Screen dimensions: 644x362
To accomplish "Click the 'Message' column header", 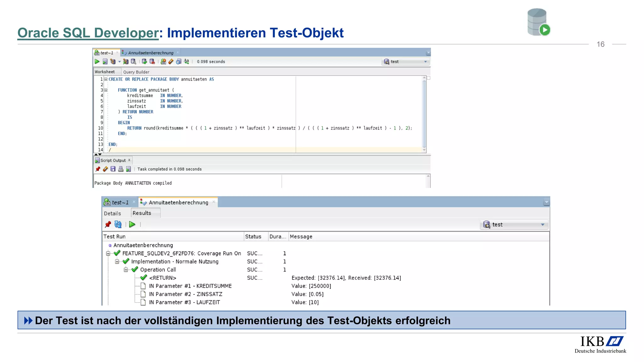I will coord(419,237).
